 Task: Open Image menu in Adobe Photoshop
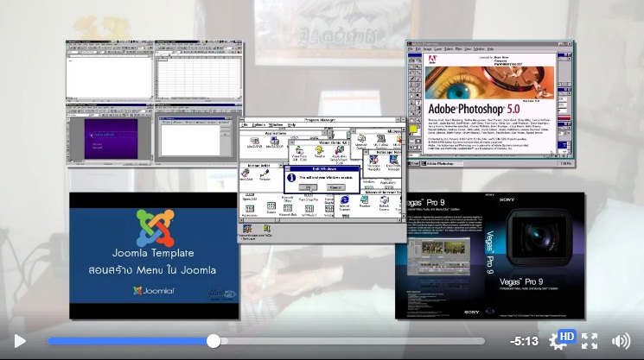428,49
